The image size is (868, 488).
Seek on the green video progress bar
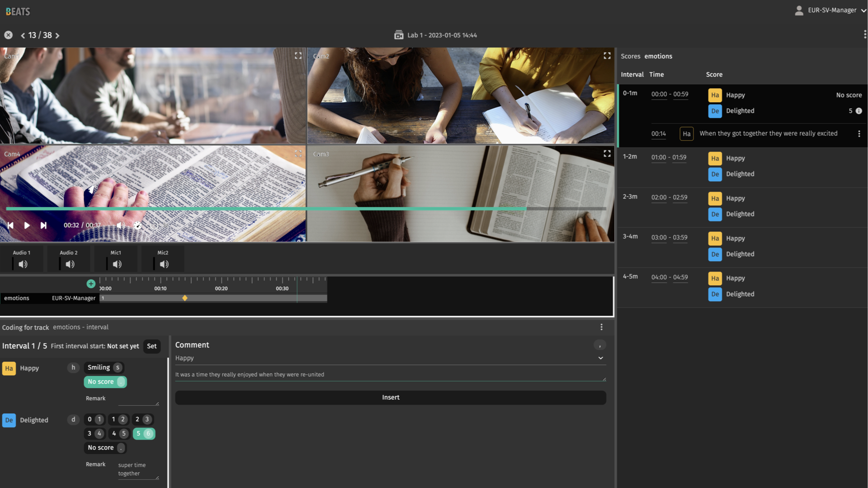point(306,209)
